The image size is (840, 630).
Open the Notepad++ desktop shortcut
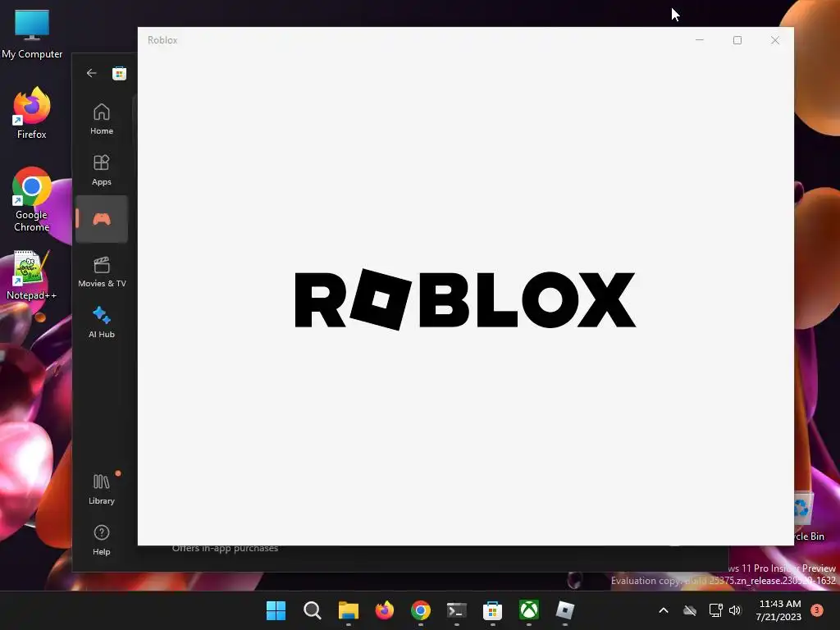[32, 275]
